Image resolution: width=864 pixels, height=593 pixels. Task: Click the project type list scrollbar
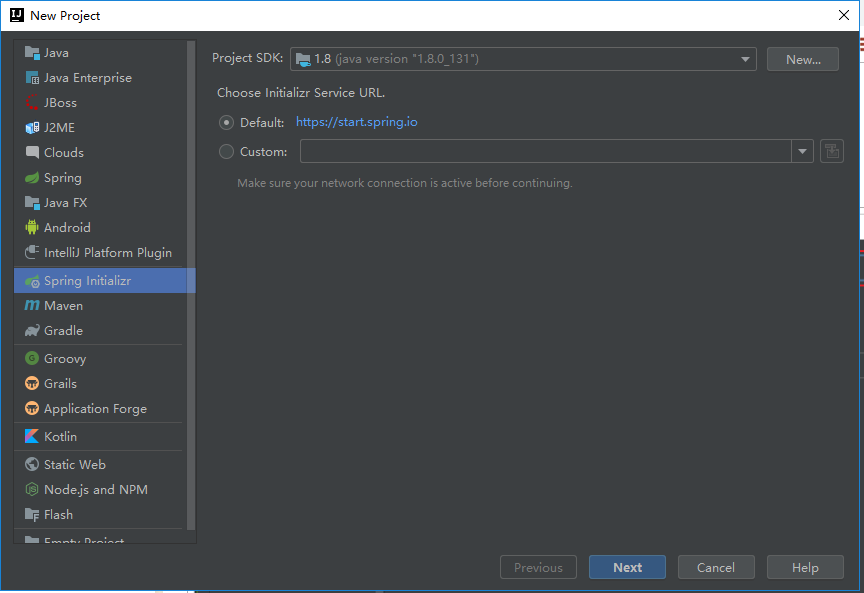191,284
